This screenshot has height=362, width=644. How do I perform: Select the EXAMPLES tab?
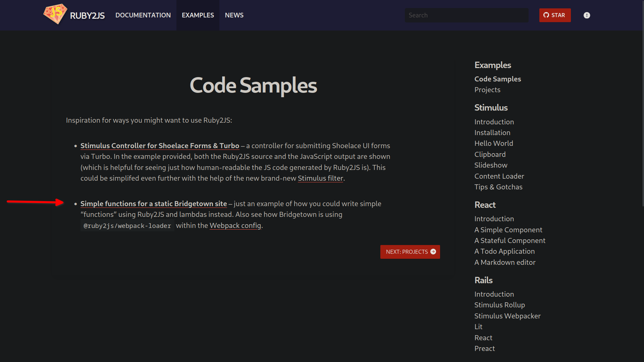click(x=198, y=15)
